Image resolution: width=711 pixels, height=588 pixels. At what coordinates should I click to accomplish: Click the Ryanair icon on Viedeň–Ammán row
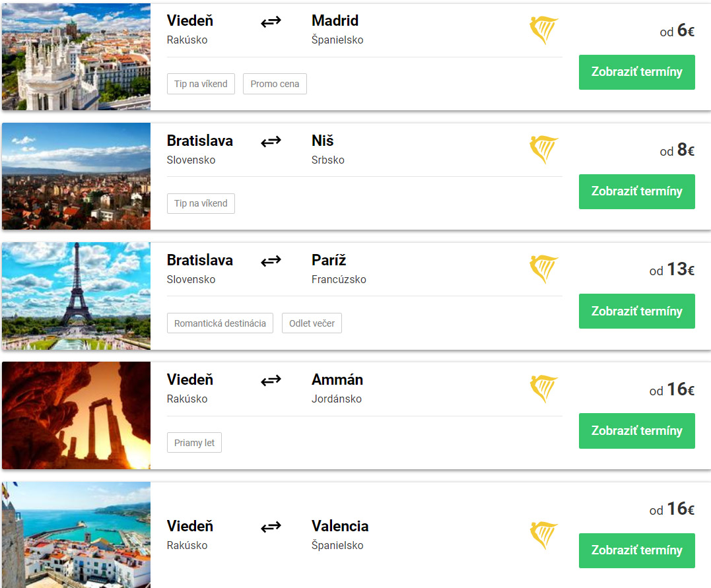(x=543, y=389)
